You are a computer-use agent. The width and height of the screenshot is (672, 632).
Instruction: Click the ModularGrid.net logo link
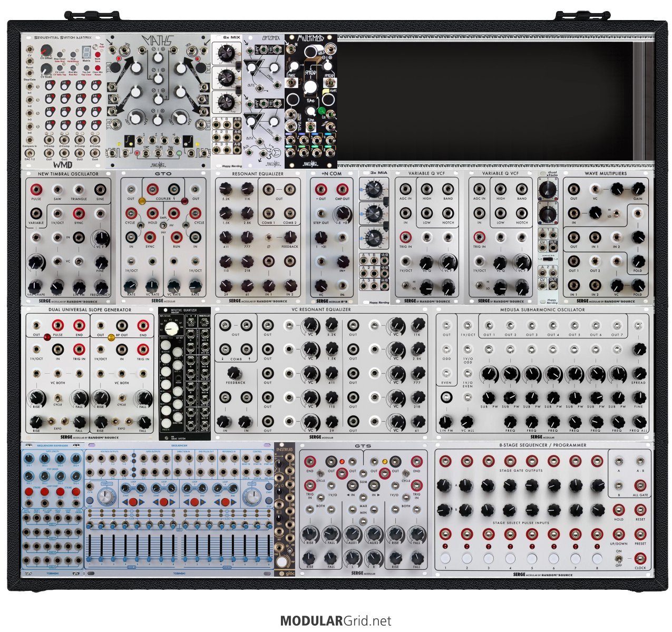click(336, 621)
